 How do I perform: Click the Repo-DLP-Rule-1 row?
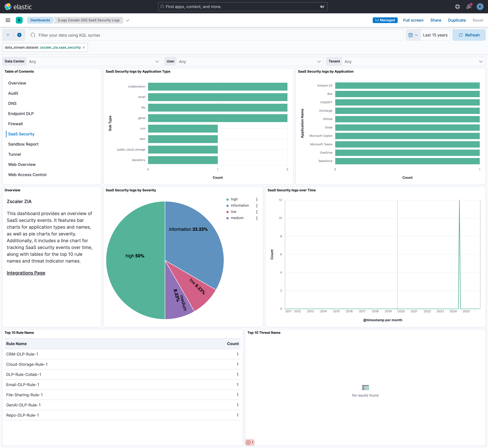(x=122, y=415)
